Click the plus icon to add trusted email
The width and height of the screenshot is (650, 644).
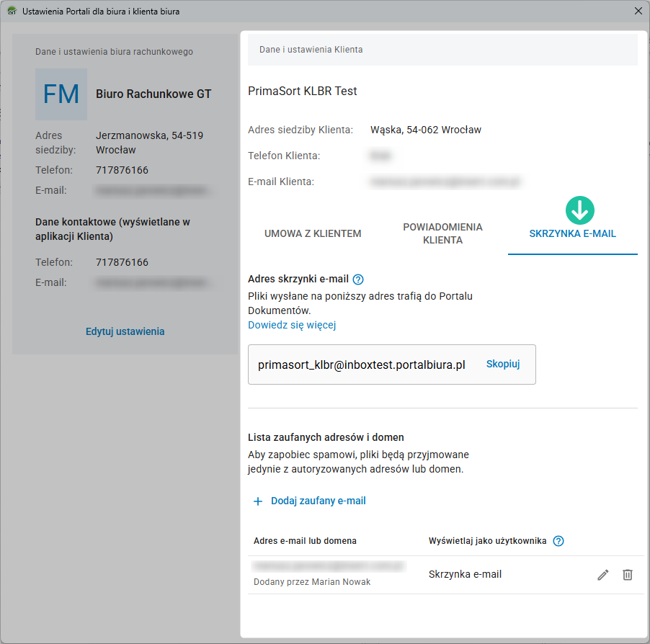click(258, 501)
